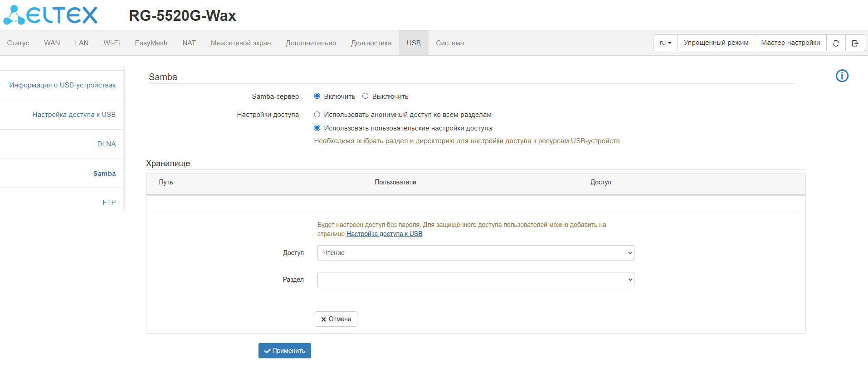Switch to the Система tab
Screen dimensions: 868x386
pos(449,43)
